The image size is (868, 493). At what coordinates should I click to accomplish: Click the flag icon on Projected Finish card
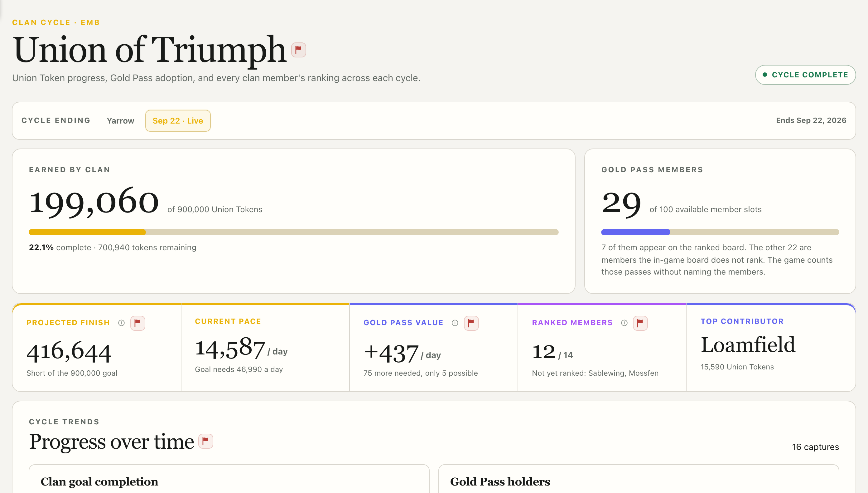(x=138, y=323)
